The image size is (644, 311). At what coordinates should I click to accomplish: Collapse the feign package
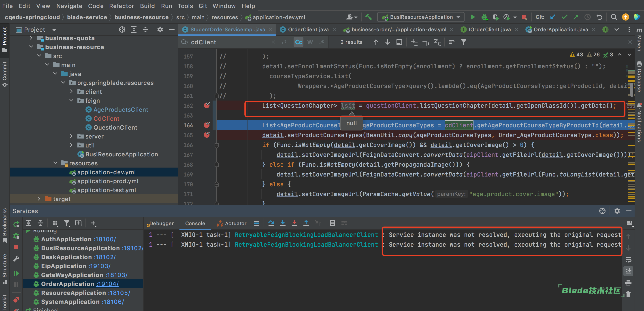pyautogui.click(x=71, y=100)
